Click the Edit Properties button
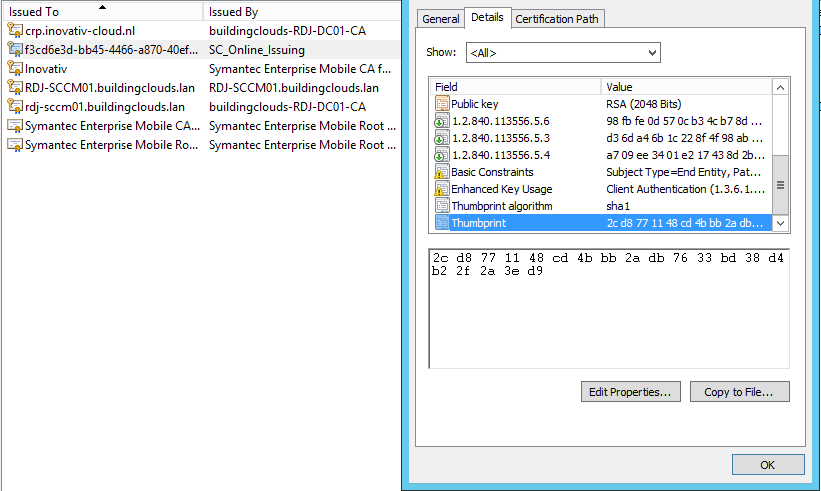The image size is (821, 491). [631, 392]
